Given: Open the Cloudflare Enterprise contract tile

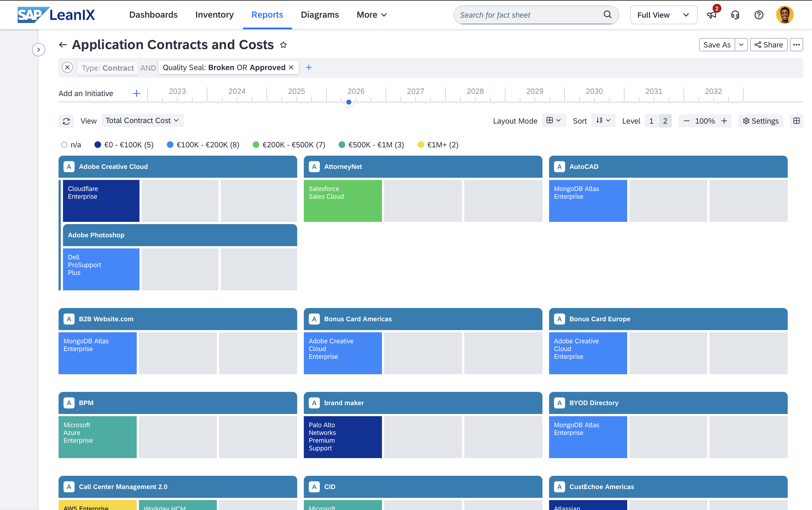Looking at the screenshot, I should [x=101, y=201].
